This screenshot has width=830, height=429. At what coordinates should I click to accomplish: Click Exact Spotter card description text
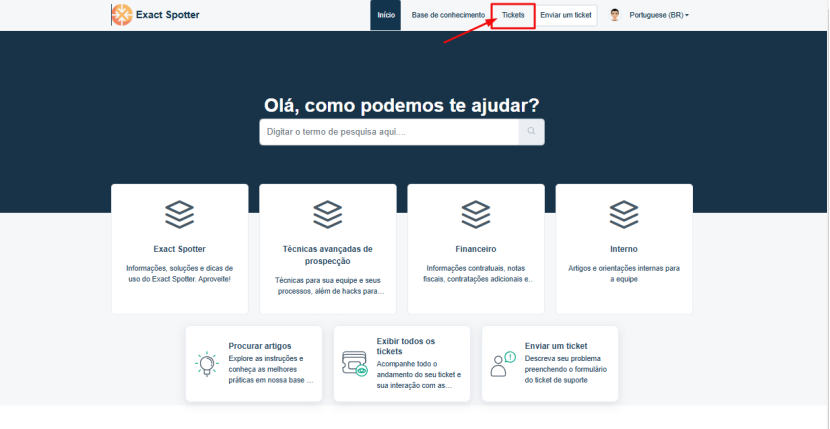179,273
